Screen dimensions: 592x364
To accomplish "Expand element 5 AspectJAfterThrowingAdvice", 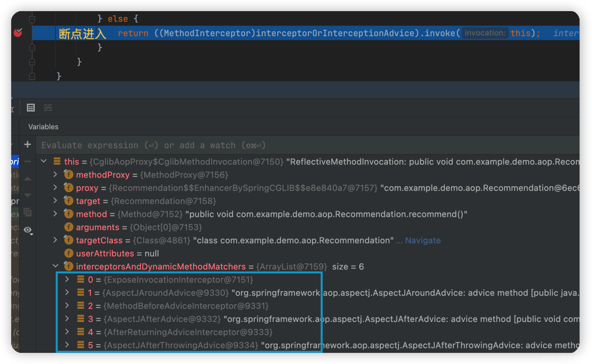I will click(67, 345).
